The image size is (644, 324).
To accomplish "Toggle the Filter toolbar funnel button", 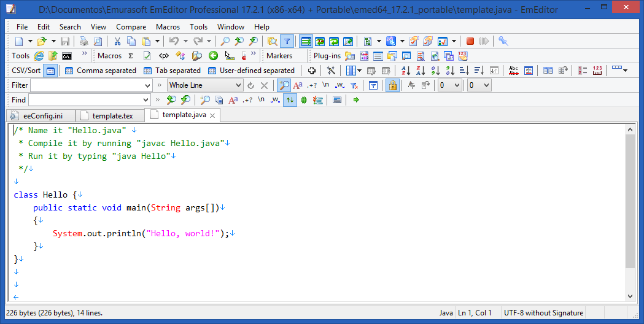I will click(287, 41).
